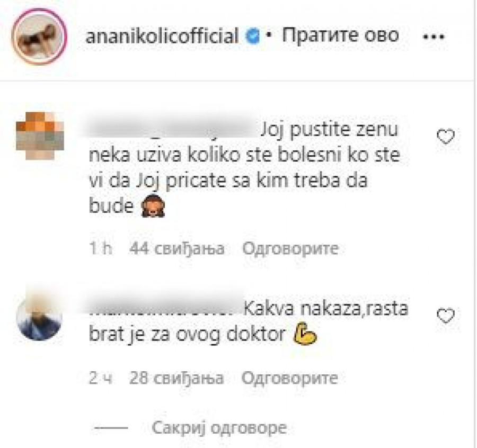
Task: Click the monkey emoji in first comment
Action: click(153, 205)
